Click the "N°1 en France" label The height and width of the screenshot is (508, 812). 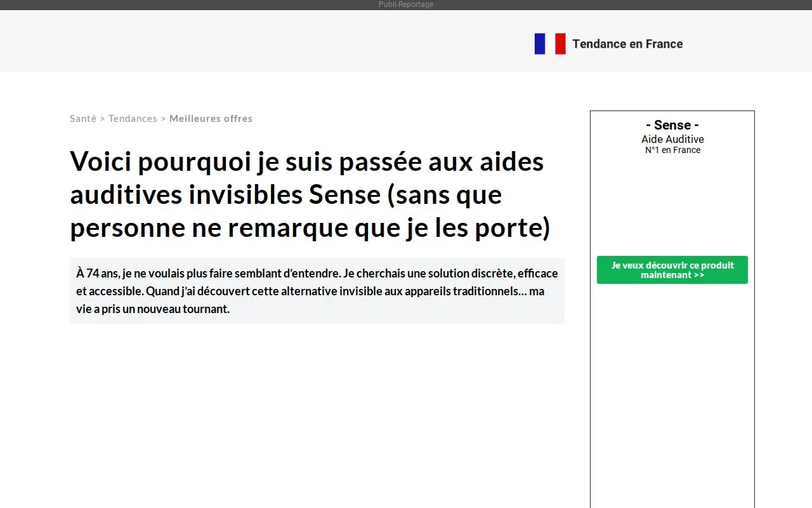coord(672,150)
